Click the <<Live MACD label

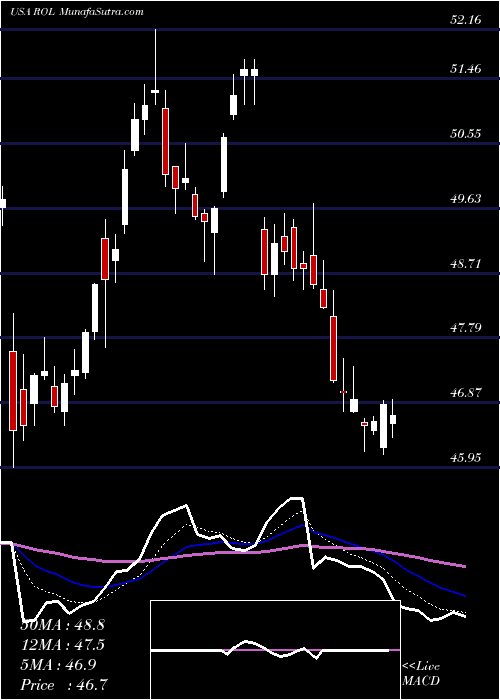(x=421, y=674)
